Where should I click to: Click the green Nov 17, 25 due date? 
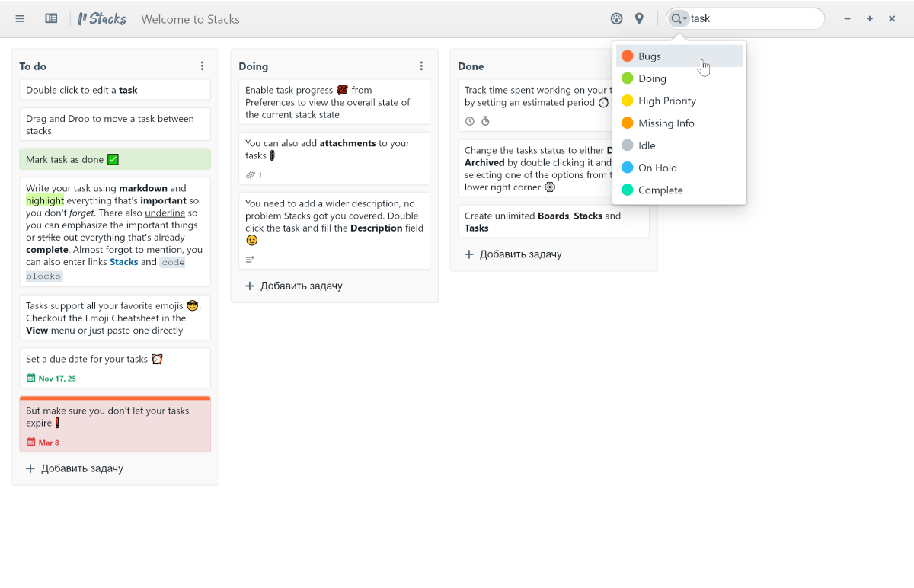[51, 379]
